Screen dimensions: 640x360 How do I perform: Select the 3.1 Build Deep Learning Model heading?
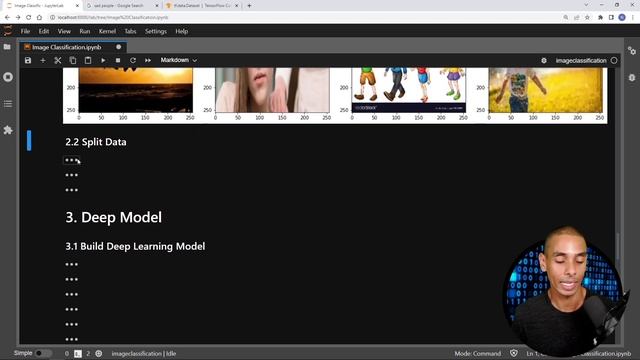click(135, 246)
